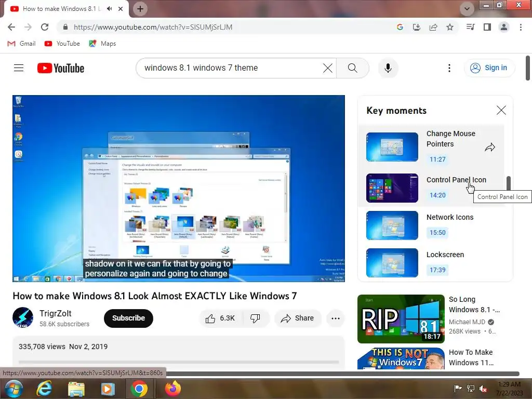The image size is (532, 399).
Task: Launch Internet Explorer from the taskbar
Action: pos(44,389)
